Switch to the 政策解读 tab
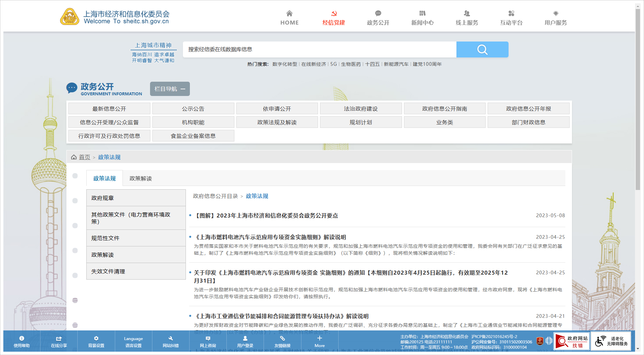 click(140, 179)
